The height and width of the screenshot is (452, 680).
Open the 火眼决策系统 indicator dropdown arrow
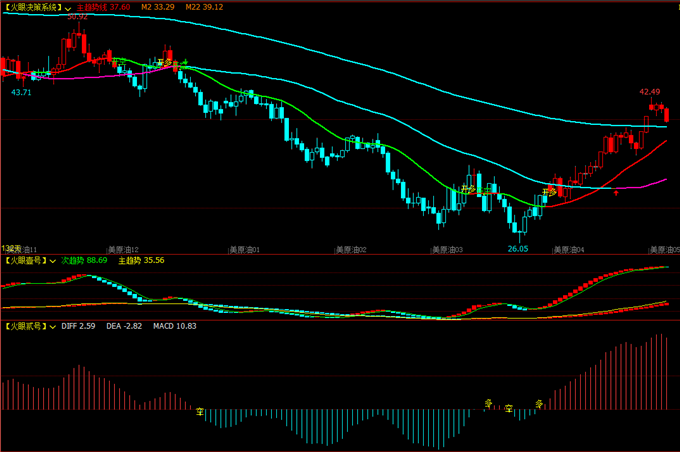pyautogui.click(x=69, y=7)
